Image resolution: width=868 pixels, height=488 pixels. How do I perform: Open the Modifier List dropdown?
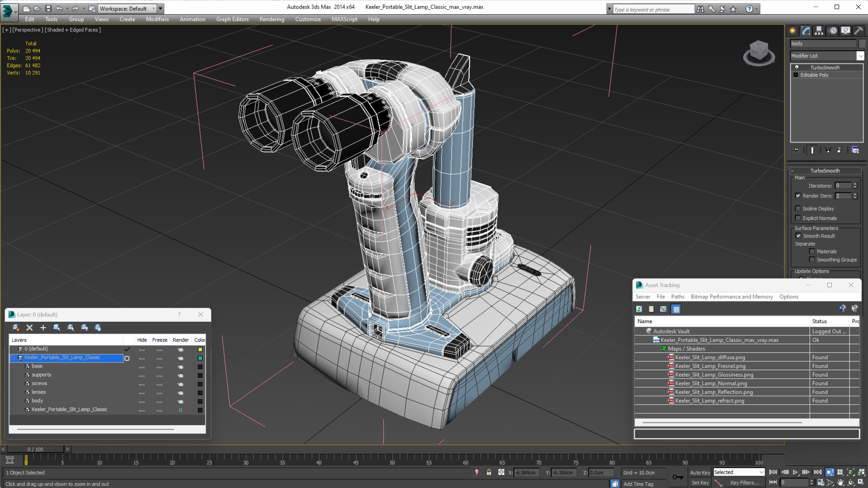click(860, 56)
